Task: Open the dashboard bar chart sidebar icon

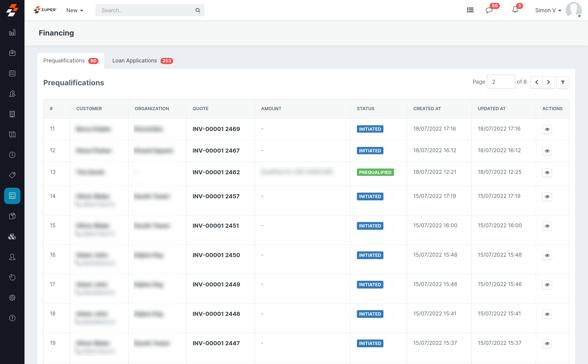Action: pos(12,33)
